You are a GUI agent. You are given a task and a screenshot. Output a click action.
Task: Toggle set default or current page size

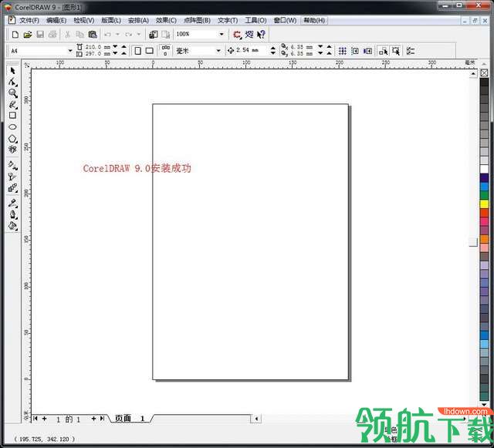click(165, 51)
